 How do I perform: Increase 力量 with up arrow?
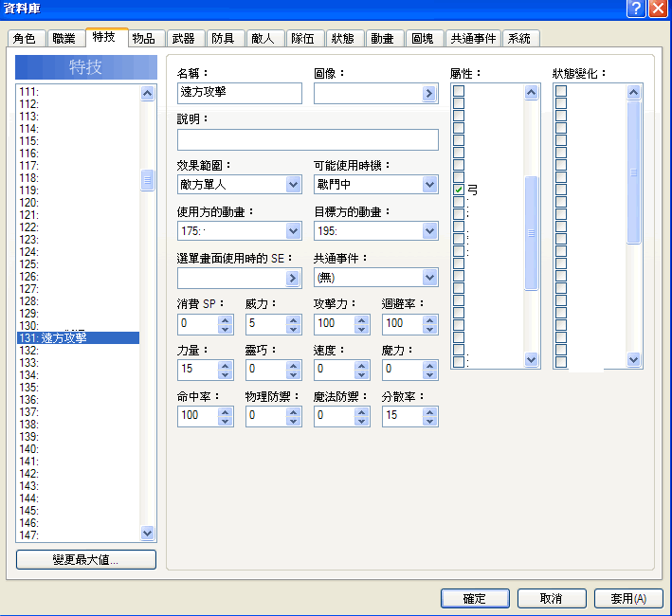click(226, 366)
